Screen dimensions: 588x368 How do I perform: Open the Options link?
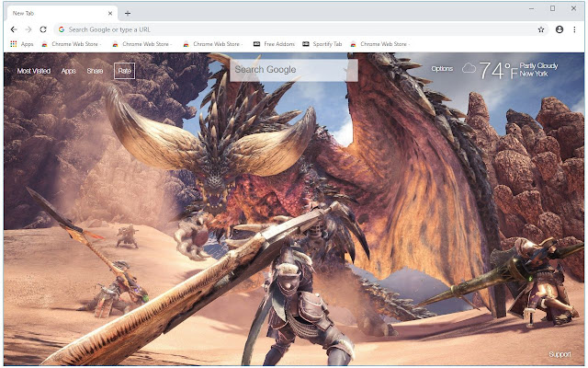[x=442, y=69]
